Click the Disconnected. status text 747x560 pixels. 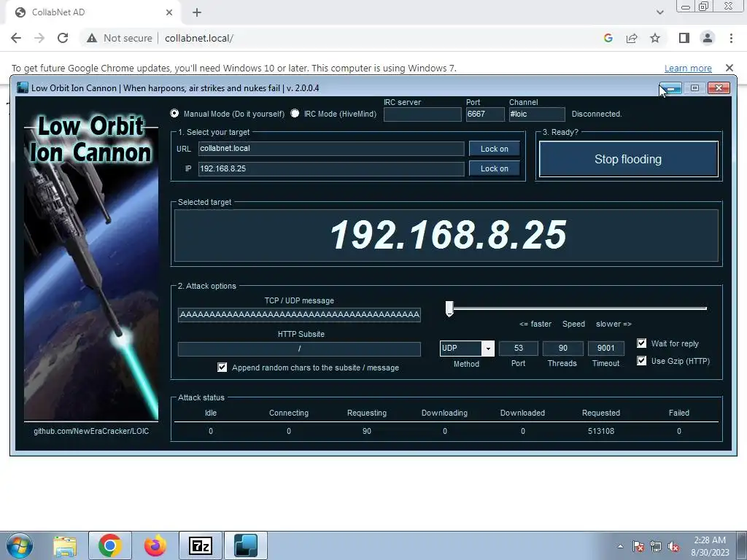[x=597, y=114]
